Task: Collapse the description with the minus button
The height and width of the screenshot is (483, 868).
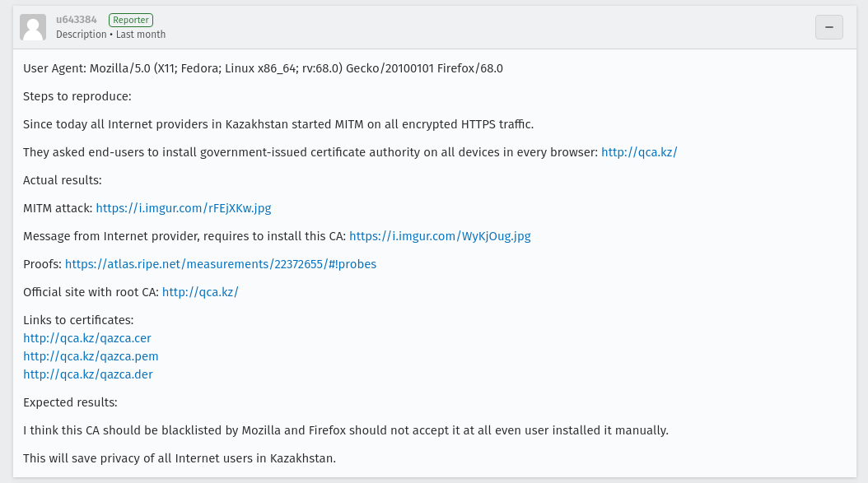Action: (x=828, y=27)
